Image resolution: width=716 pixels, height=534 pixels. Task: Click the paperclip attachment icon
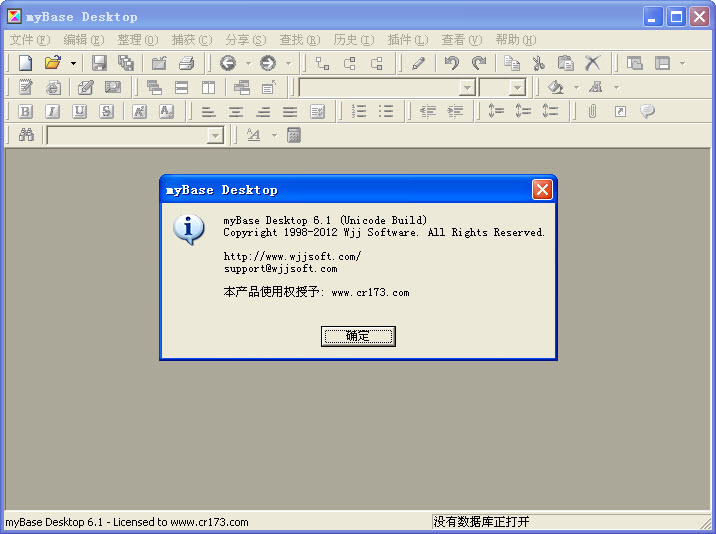coord(592,111)
